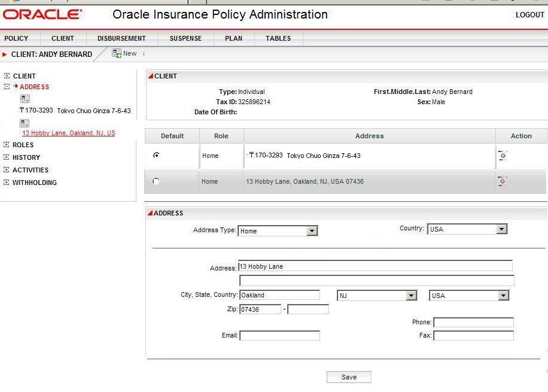The height and width of the screenshot is (392, 548).
Task: Collapse the ADDRESS section red triangle
Action: (150, 212)
